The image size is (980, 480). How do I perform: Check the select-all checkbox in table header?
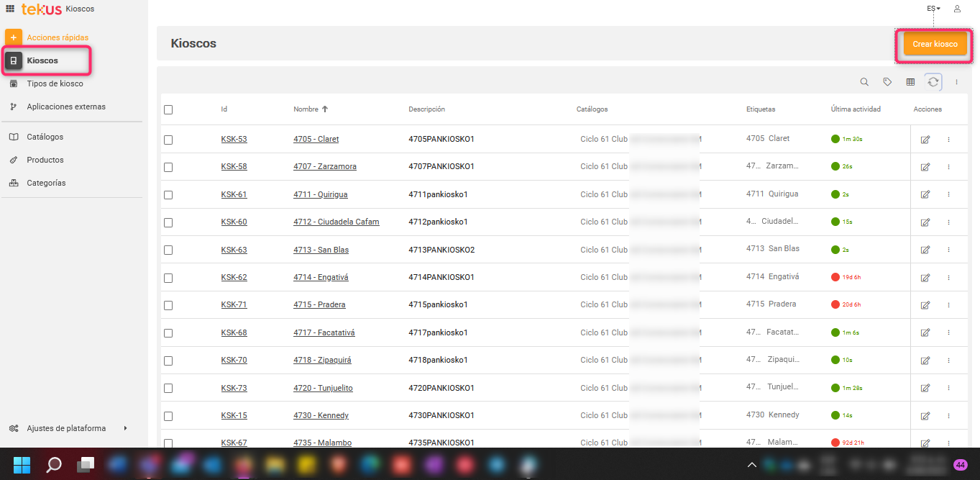(x=168, y=110)
